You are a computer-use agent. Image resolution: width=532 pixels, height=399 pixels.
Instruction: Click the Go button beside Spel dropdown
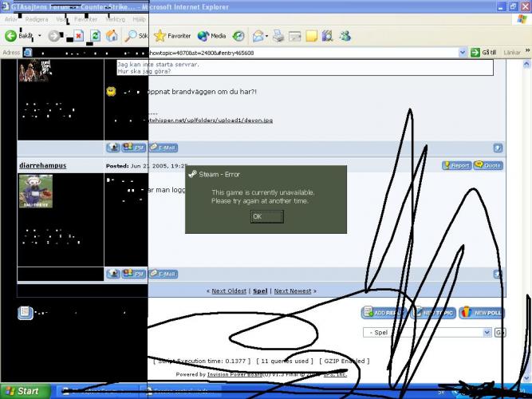pos(500,333)
